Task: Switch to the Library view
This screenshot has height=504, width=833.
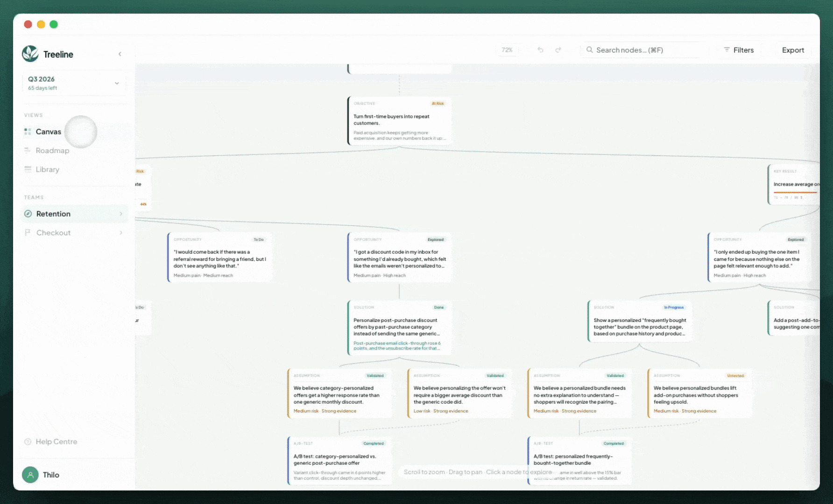Action: [48, 169]
